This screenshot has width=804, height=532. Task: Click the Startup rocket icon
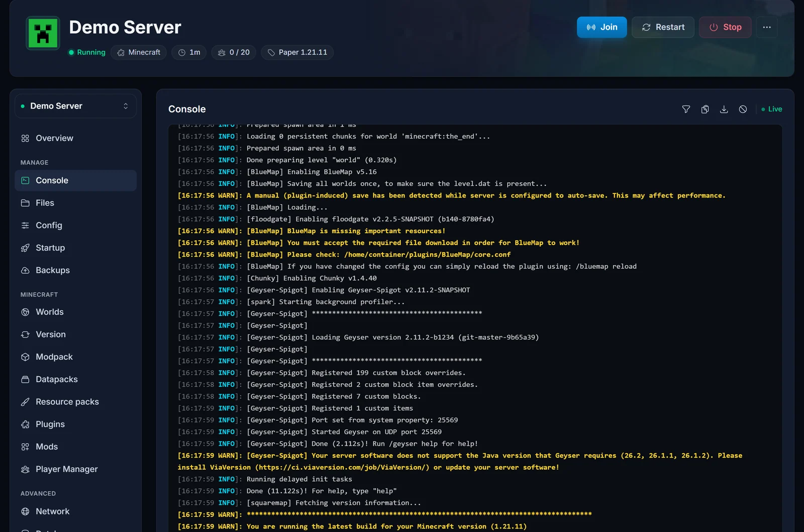[25, 248]
